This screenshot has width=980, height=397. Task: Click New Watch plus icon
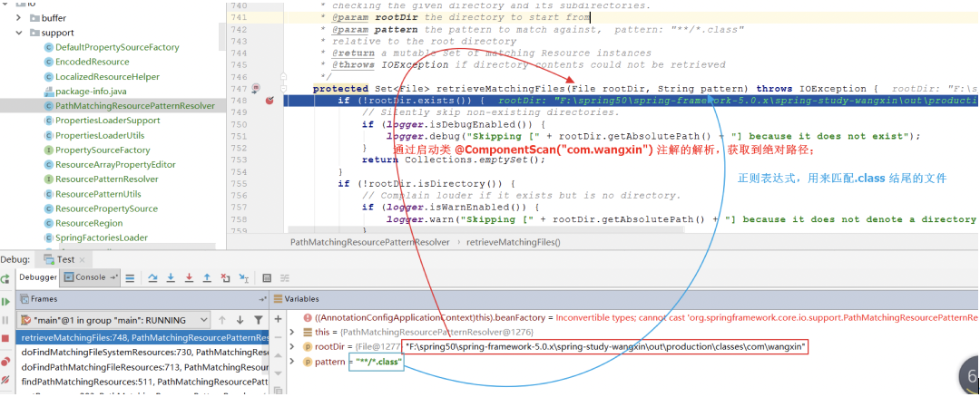[278, 317]
